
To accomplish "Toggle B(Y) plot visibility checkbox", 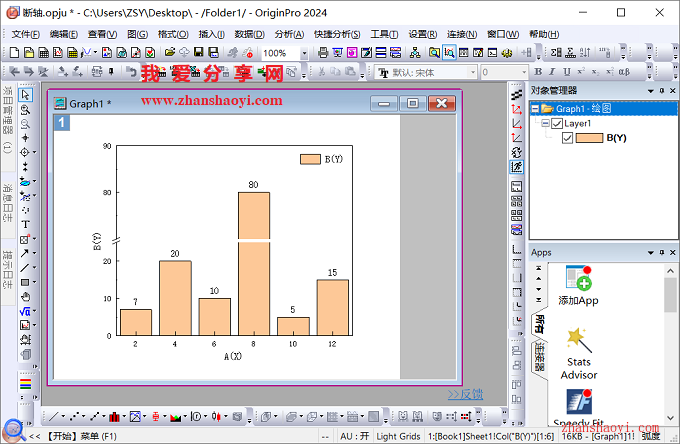I will coord(568,138).
